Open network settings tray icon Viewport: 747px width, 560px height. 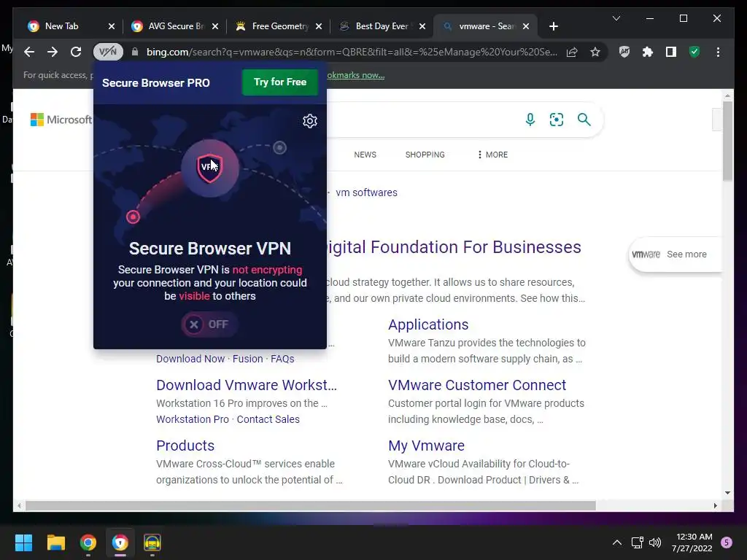coord(637,542)
